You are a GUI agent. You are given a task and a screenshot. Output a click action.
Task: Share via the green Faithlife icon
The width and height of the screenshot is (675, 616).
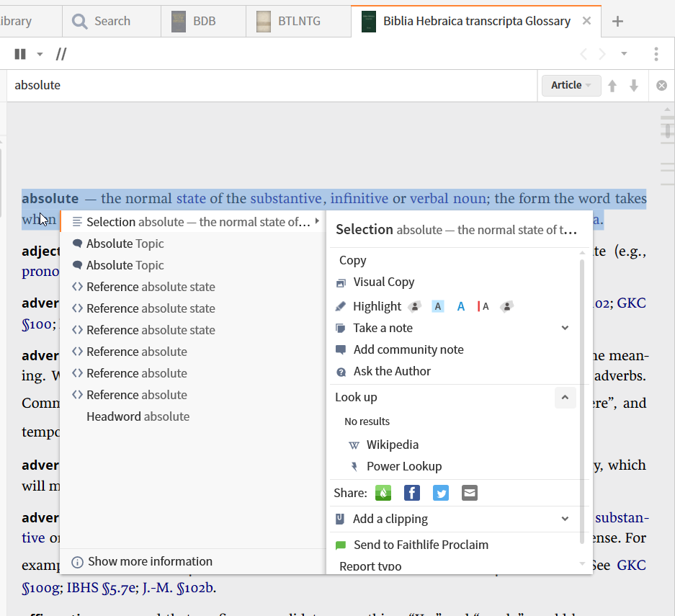[x=383, y=493]
